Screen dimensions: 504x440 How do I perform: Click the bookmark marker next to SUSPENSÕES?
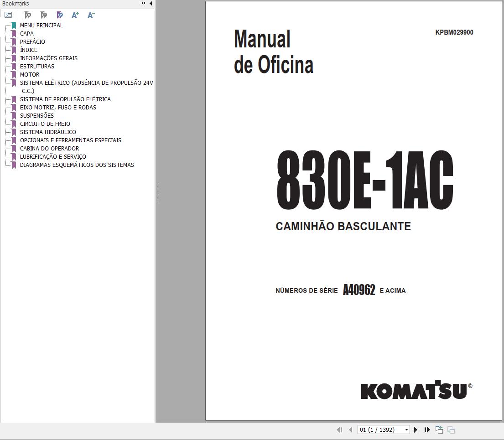point(13,115)
